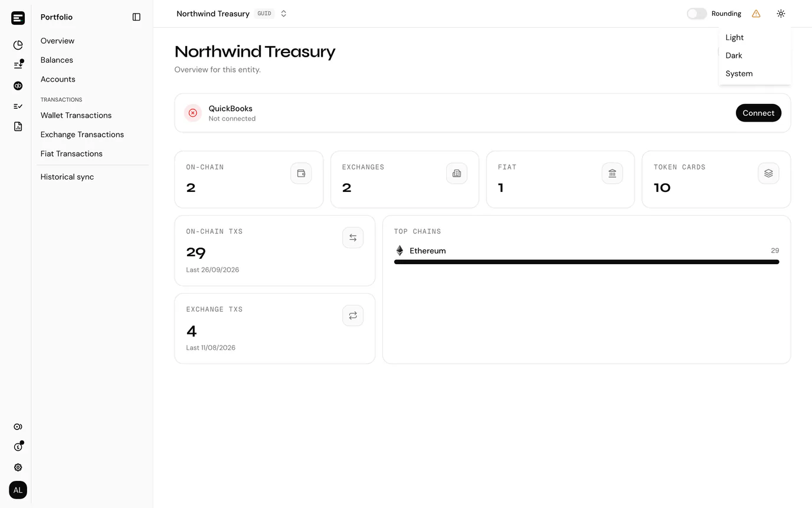This screenshot has width=812, height=508.
Task: Open the AL user avatar
Action: click(x=18, y=490)
